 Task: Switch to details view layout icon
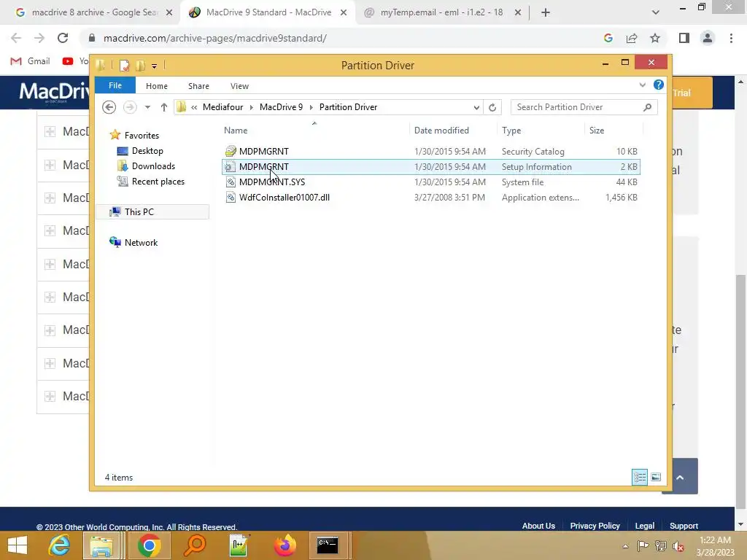(639, 477)
